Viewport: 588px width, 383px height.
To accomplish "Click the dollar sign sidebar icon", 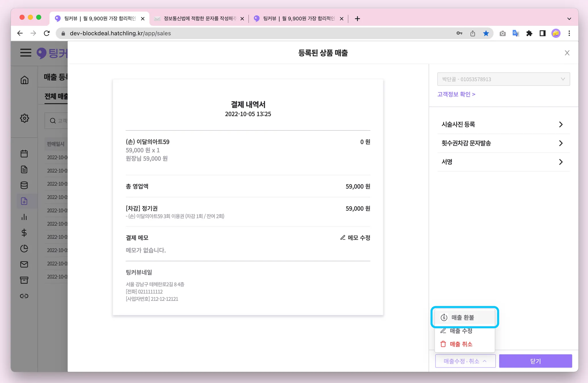I will point(24,233).
